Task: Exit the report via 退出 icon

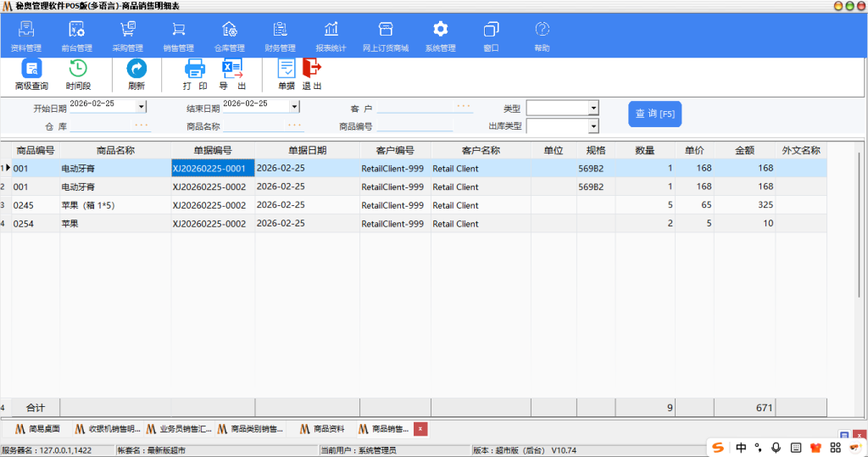Action: point(312,75)
